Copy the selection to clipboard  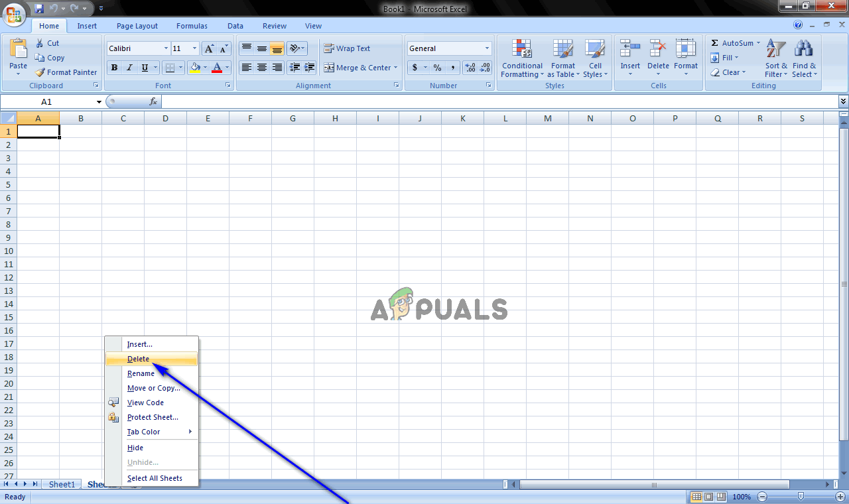click(x=50, y=58)
